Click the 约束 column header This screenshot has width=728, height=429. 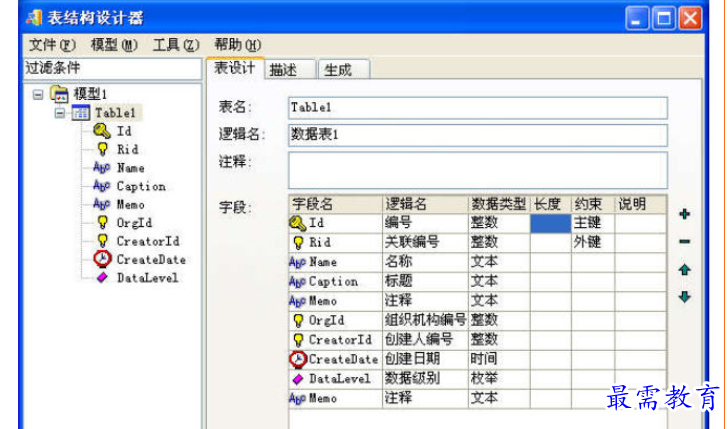pyautogui.click(x=593, y=204)
